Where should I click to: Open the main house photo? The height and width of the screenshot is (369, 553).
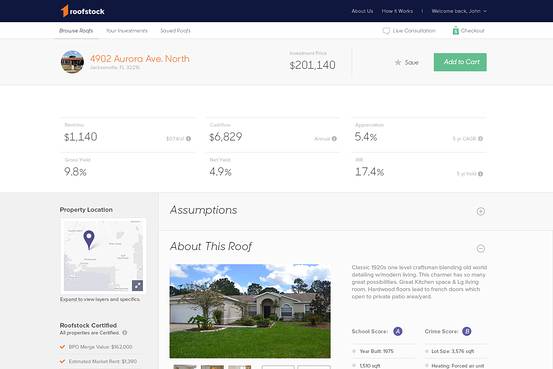(250, 311)
